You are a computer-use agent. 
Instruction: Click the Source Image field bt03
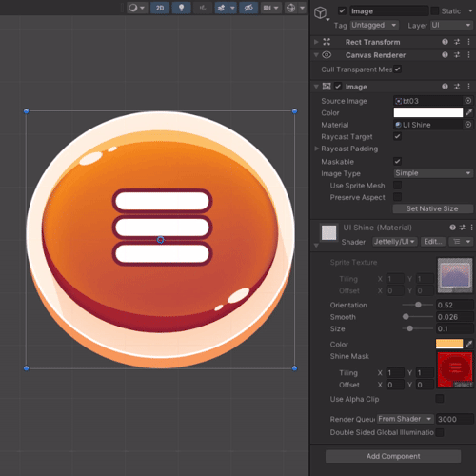click(427, 101)
